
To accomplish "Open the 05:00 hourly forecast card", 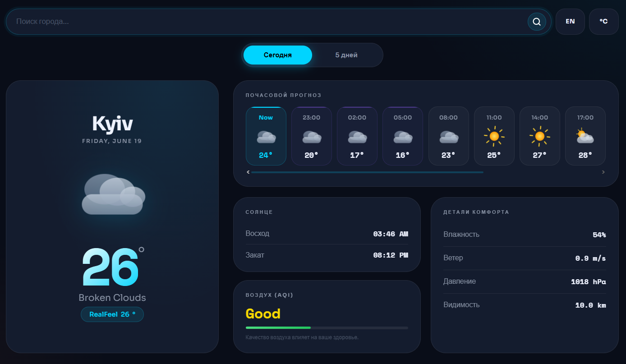I will click(x=403, y=136).
